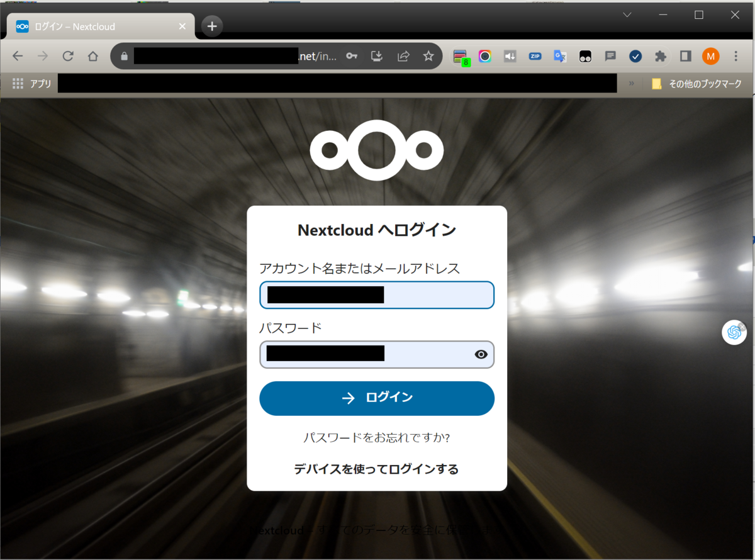Click the Nextcloud へログイン heading
The height and width of the screenshot is (560, 755).
pos(377,230)
